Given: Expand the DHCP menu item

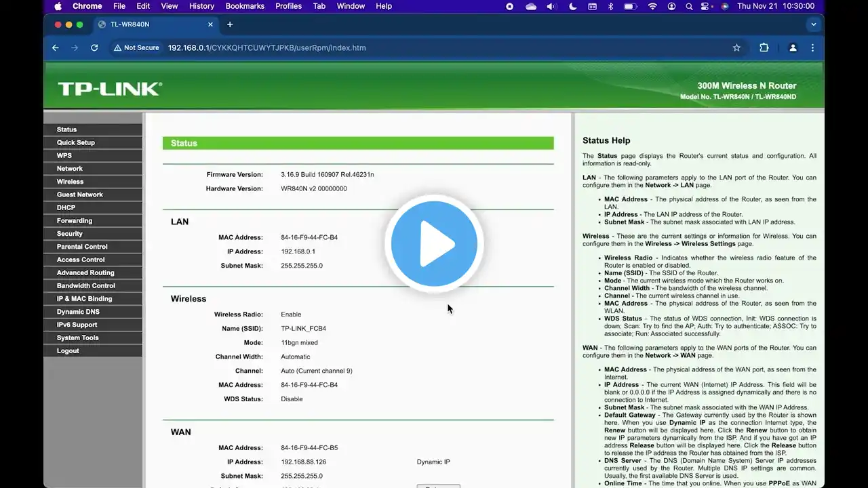Looking at the screenshot, I should [x=93, y=207].
